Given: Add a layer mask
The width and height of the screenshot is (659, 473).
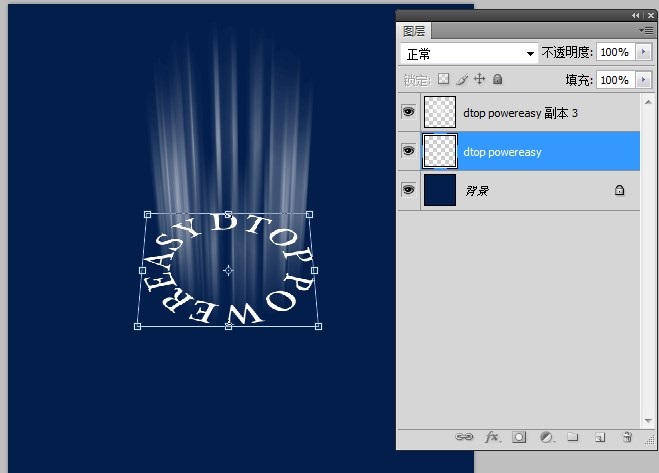Looking at the screenshot, I should pos(519,437).
